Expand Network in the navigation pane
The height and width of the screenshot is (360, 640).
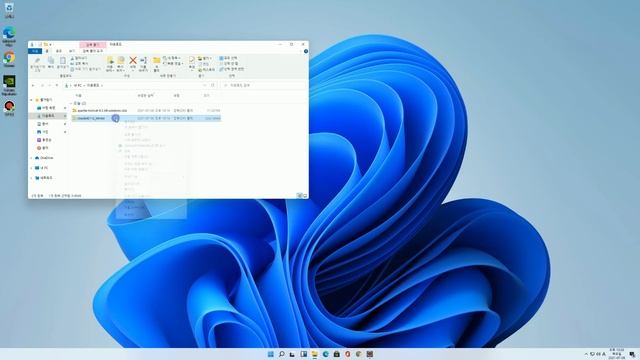click(31, 178)
